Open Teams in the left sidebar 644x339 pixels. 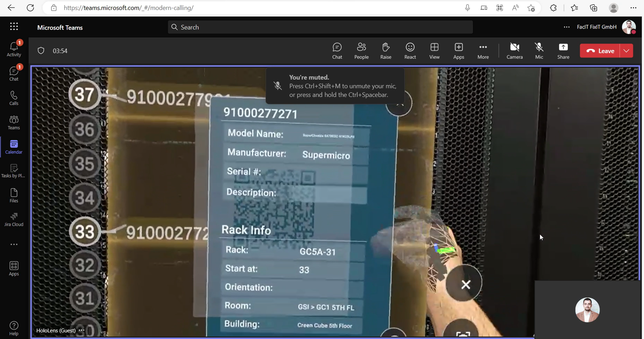pos(14,122)
